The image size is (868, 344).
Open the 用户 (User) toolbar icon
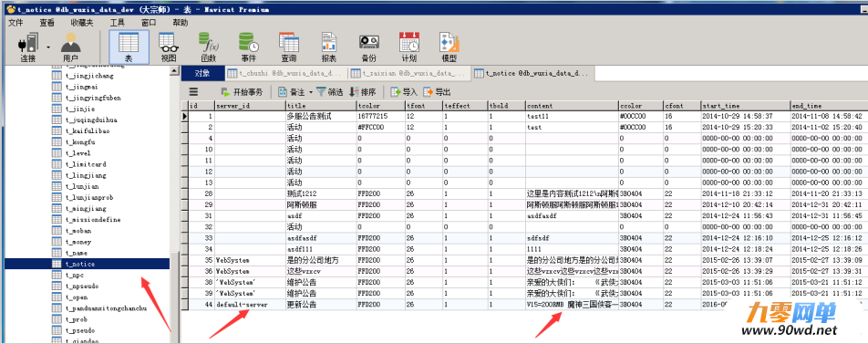click(70, 47)
